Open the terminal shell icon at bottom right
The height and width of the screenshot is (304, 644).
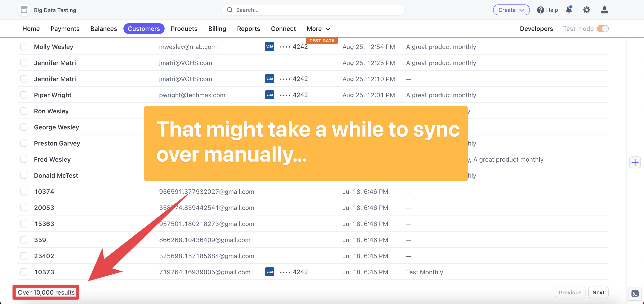pos(635,293)
